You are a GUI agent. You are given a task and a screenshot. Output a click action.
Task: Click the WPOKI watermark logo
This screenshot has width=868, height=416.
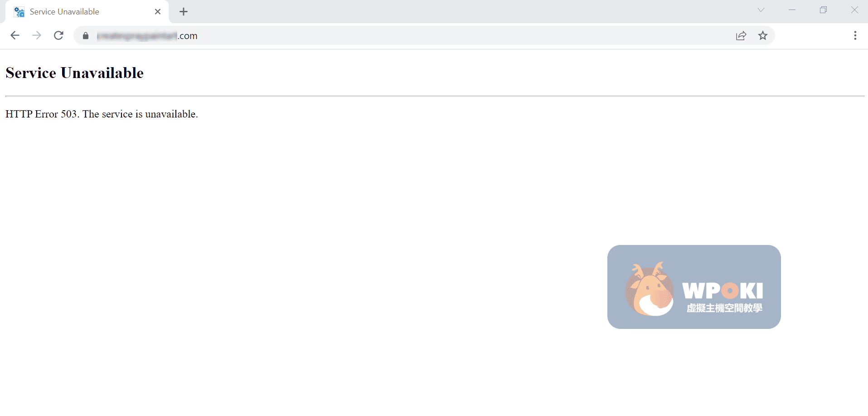pyautogui.click(x=694, y=287)
